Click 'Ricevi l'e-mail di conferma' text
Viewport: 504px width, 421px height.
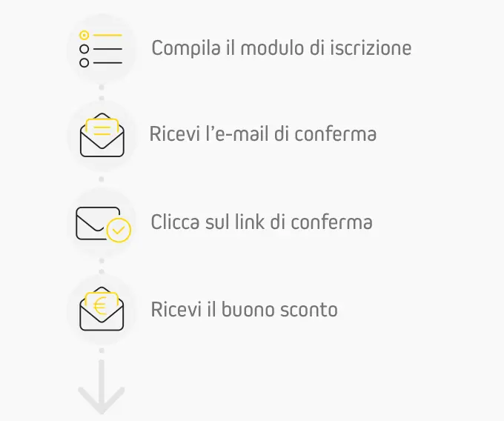pos(263,133)
